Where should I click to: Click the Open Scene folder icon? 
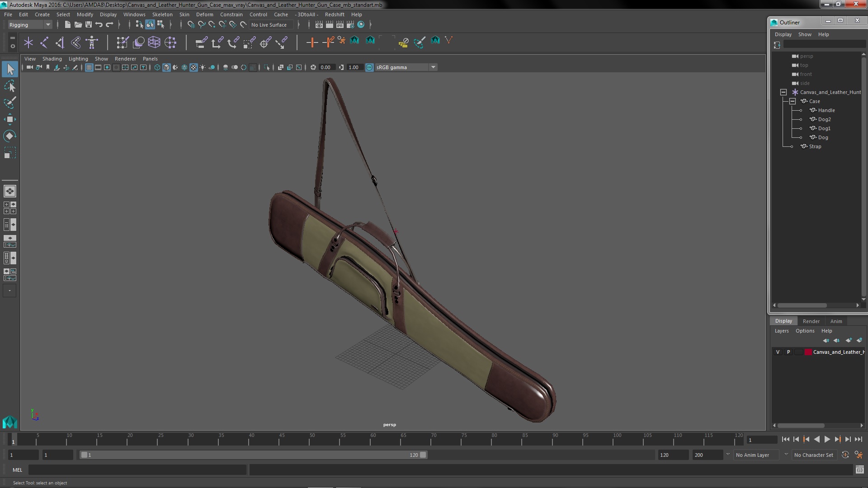coord(78,25)
